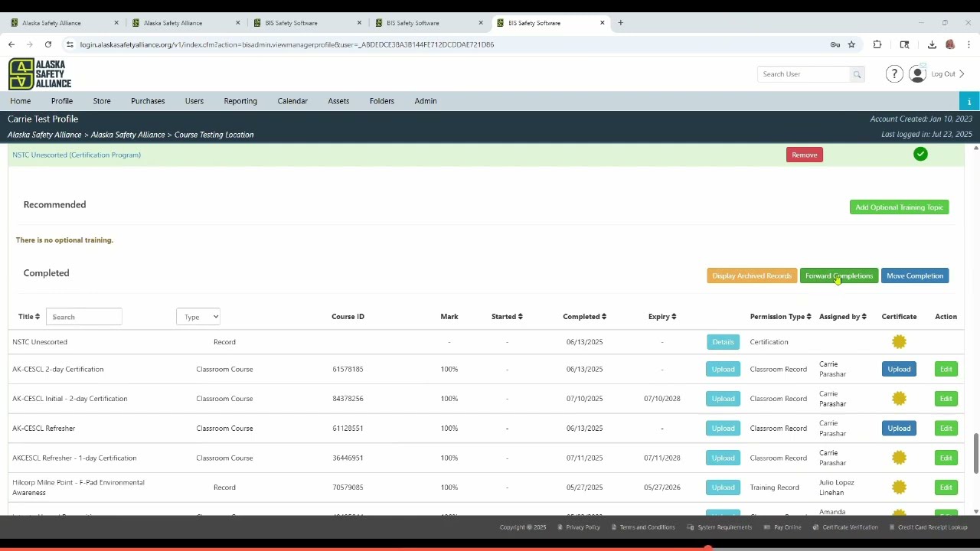The height and width of the screenshot is (551, 980).
Task: Sort completed table by Assigned by
Action: [x=842, y=317]
